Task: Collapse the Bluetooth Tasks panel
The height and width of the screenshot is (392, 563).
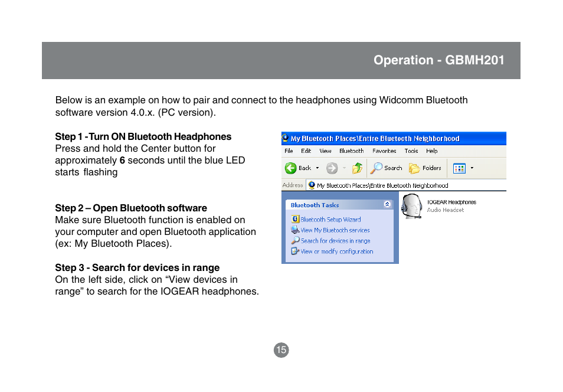Action: coord(387,204)
